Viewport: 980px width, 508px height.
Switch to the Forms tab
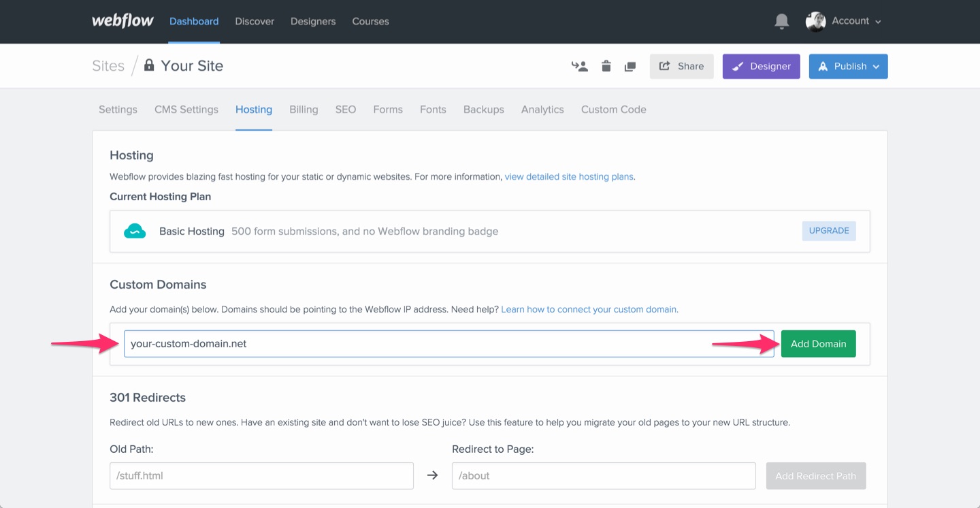pyautogui.click(x=388, y=109)
